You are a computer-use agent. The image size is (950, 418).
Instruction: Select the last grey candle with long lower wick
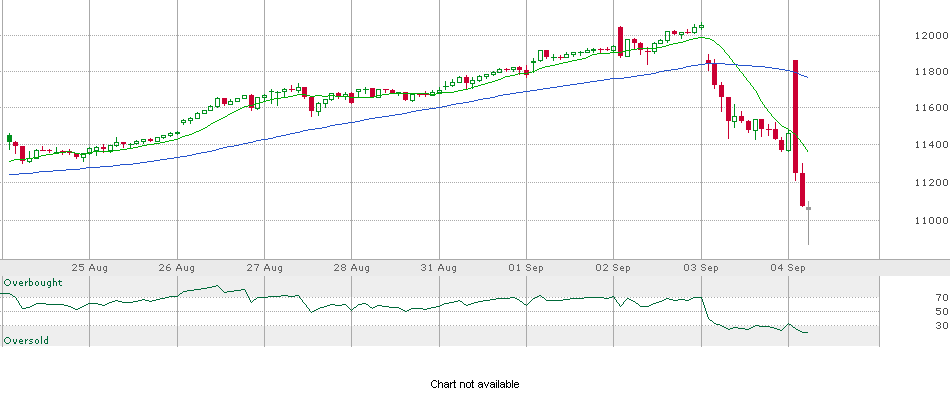[x=809, y=223]
